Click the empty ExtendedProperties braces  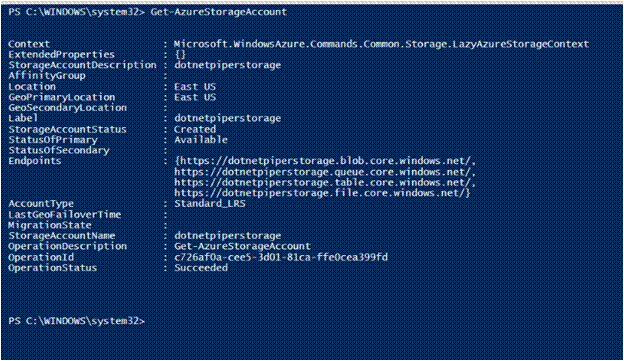(x=180, y=55)
